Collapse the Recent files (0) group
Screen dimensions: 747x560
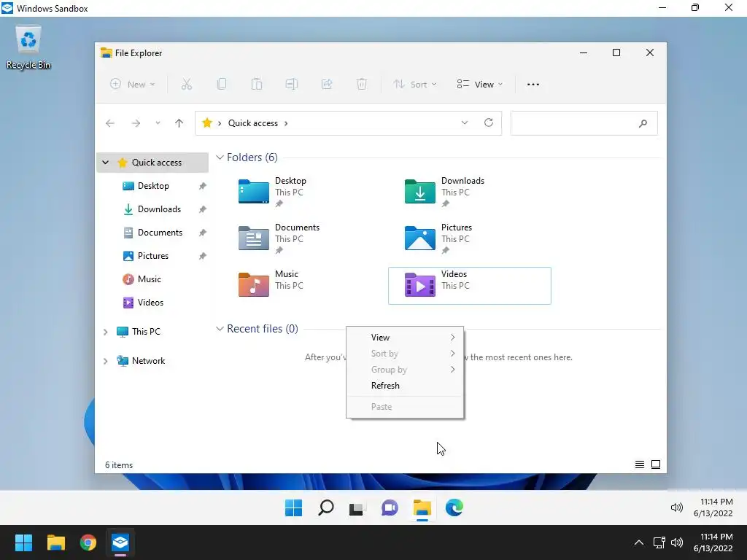(x=220, y=329)
